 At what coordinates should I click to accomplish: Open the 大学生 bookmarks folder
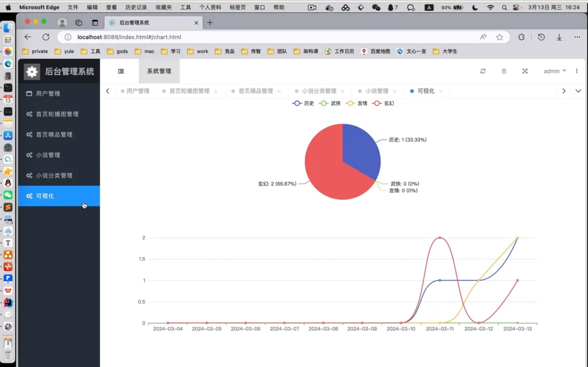tap(445, 51)
